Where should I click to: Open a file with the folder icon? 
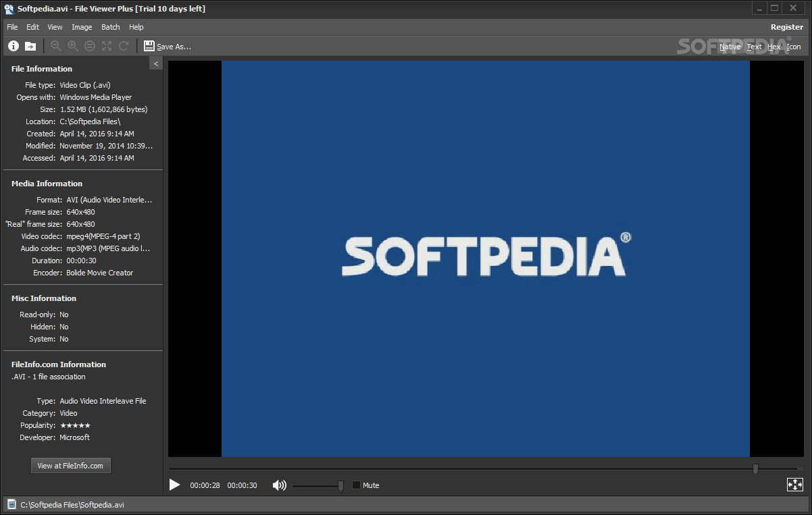tap(30, 46)
